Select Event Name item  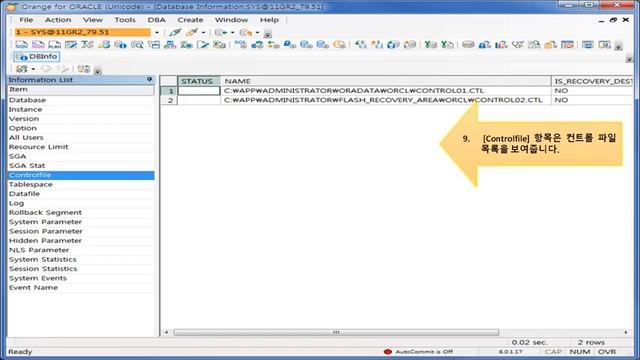point(81,288)
